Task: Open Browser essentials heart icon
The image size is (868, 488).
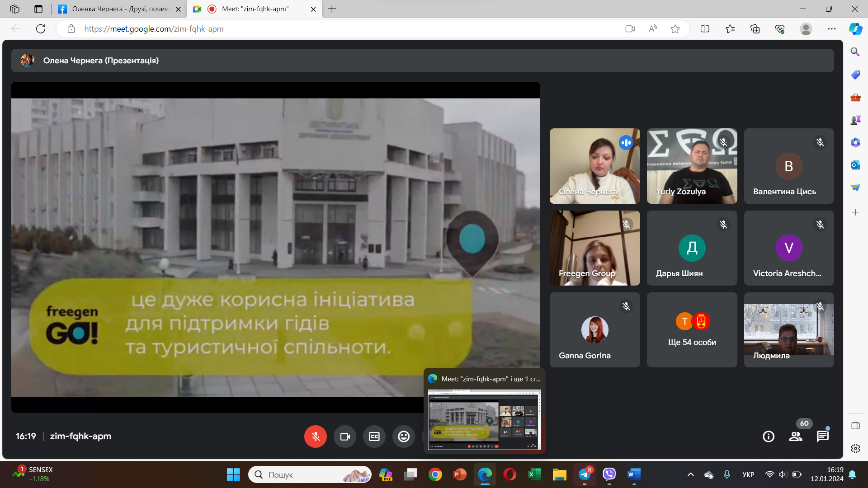Action: tap(780, 29)
